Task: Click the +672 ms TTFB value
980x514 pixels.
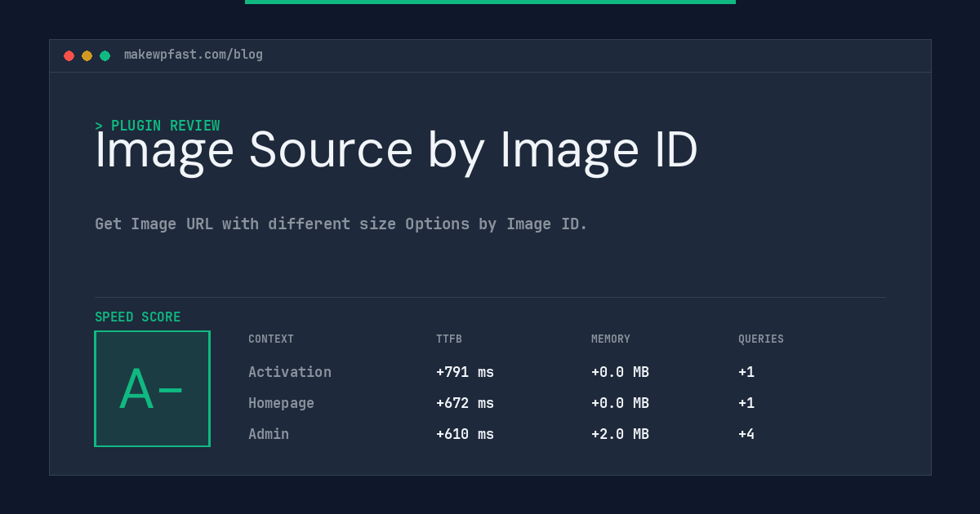Action: [465, 403]
